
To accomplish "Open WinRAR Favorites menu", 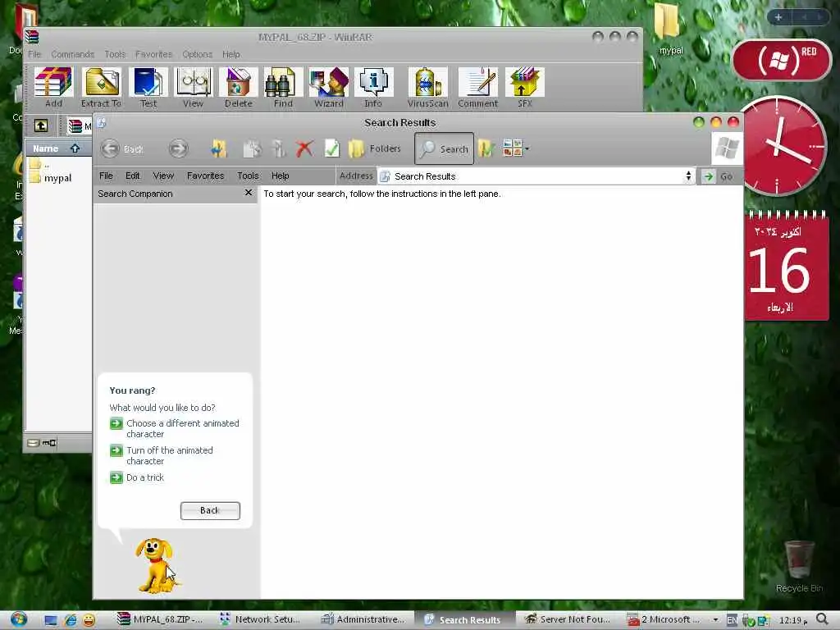I will (x=153, y=54).
